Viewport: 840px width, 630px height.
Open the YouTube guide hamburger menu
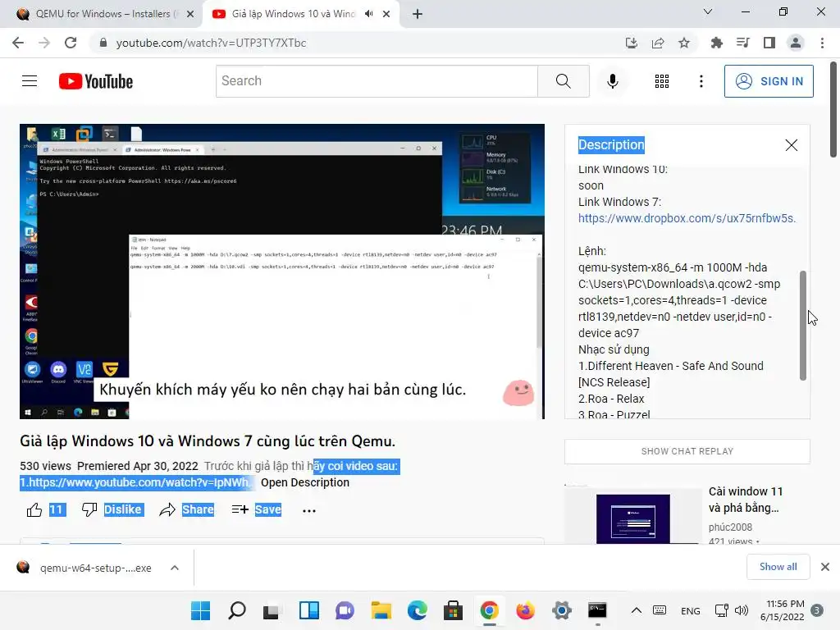pos(30,81)
